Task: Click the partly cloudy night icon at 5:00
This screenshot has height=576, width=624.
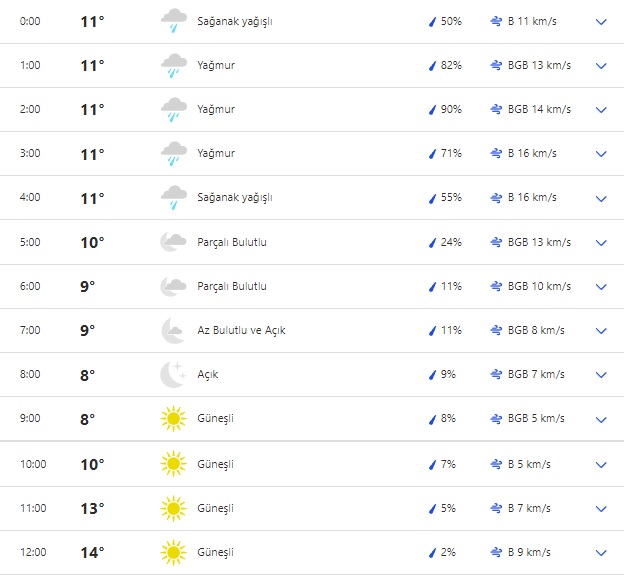Action: coord(174,242)
